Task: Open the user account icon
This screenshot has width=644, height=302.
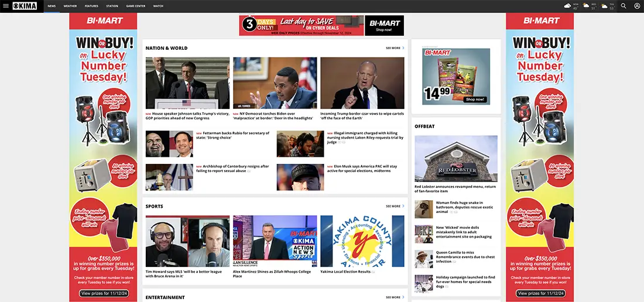Action: tap(637, 6)
